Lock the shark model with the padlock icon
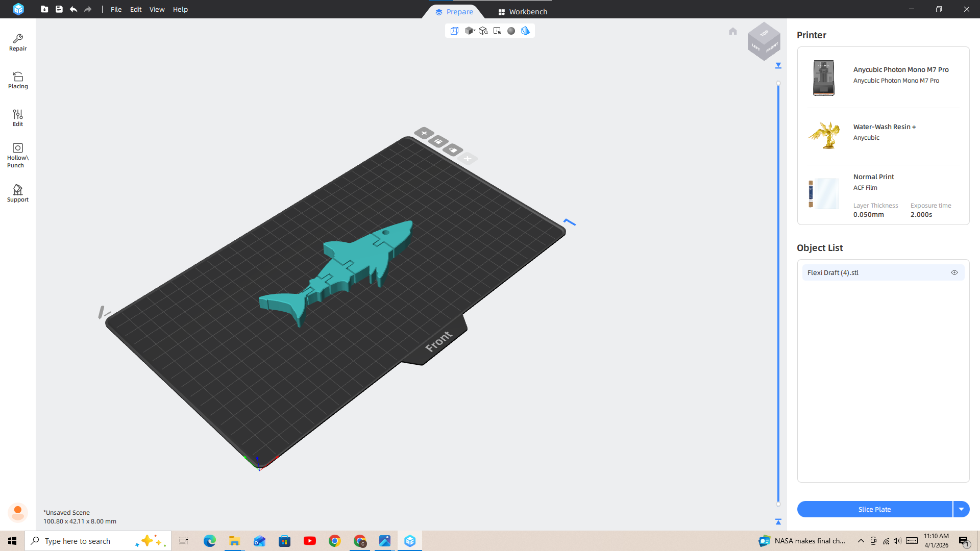 click(453, 150)
